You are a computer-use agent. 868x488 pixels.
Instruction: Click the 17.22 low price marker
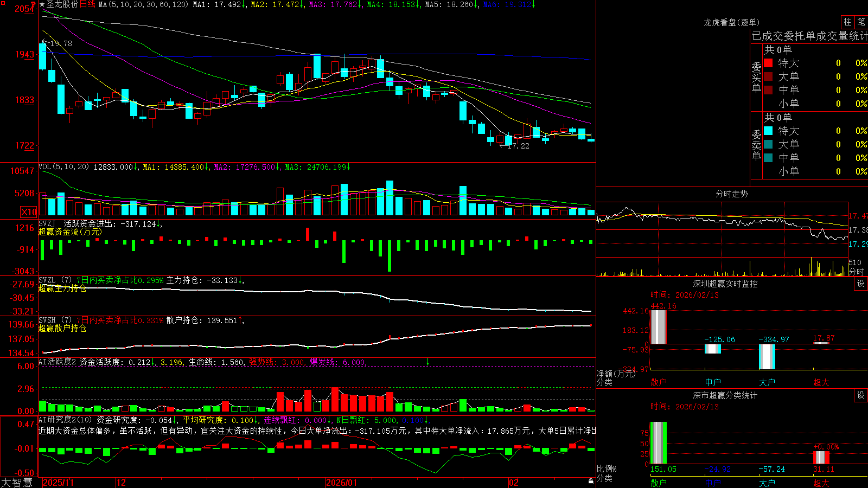pyautogui.click(x=518, y=146)
